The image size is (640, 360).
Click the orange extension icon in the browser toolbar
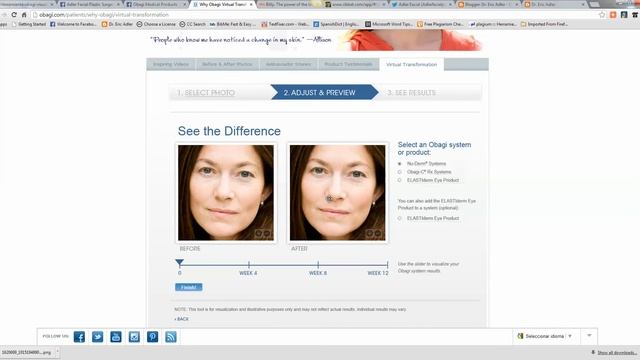click(613, 15)
